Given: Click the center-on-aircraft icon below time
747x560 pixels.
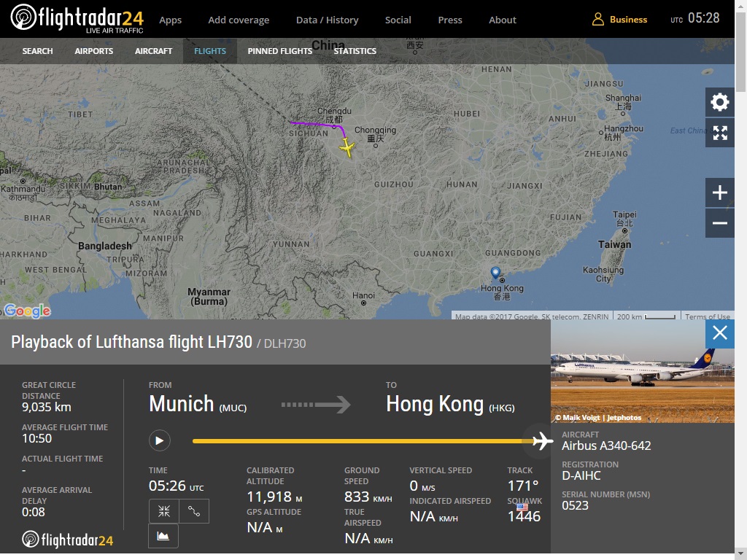Looking at the screenshot, I should click(x=163, y=511).
